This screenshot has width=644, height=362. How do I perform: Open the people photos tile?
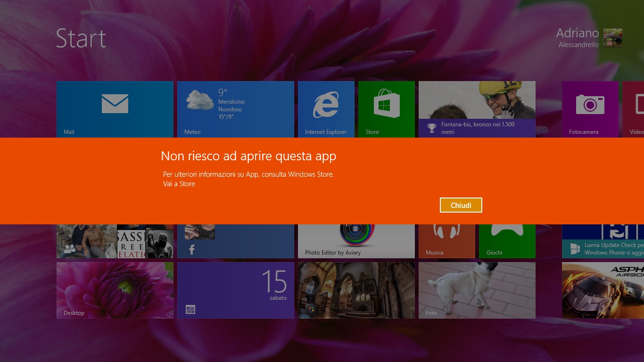click(115, 241)
